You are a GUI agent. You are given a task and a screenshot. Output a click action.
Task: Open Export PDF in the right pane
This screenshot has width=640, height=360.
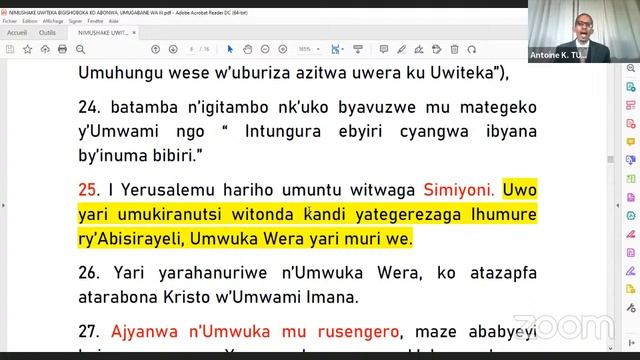[631, 87]
